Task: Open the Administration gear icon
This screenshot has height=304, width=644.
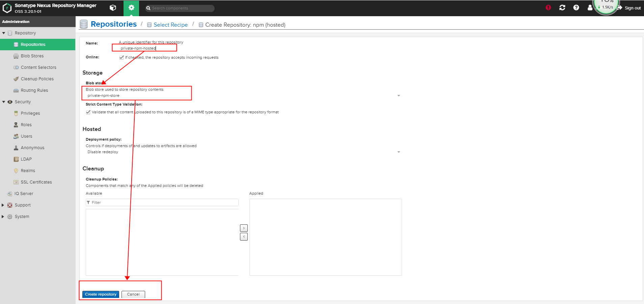Action: tap(131, 8)
